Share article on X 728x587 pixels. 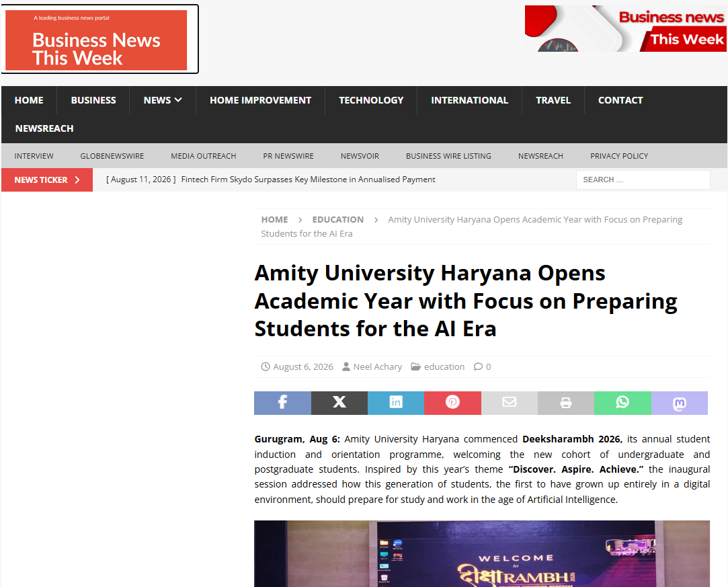(339, 403)
